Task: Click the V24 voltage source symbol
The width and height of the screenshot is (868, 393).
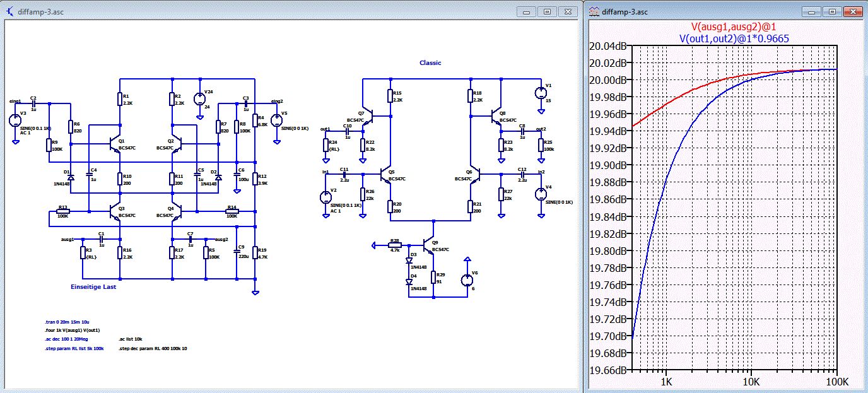Action: pyautogui.click(x=200, y=98)
